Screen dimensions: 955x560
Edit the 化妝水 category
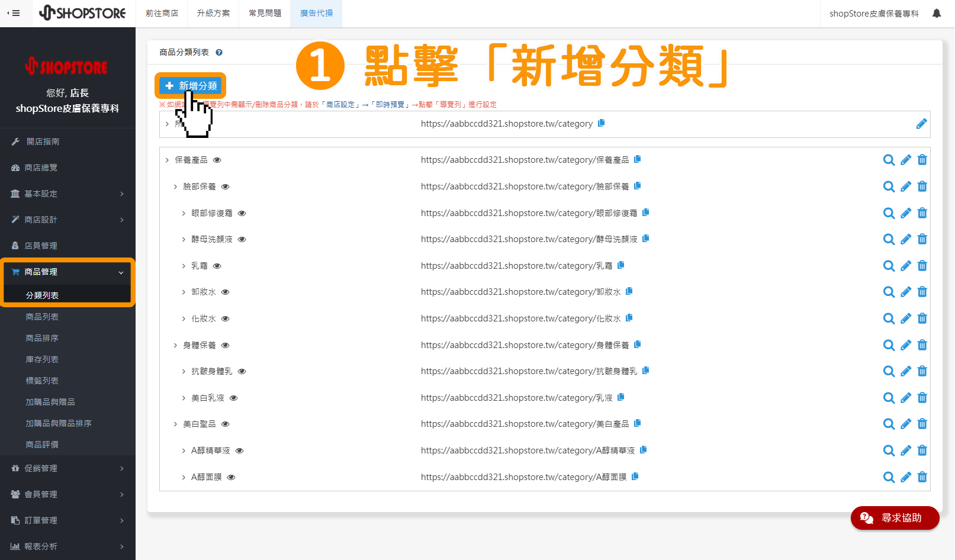[906, 318]
